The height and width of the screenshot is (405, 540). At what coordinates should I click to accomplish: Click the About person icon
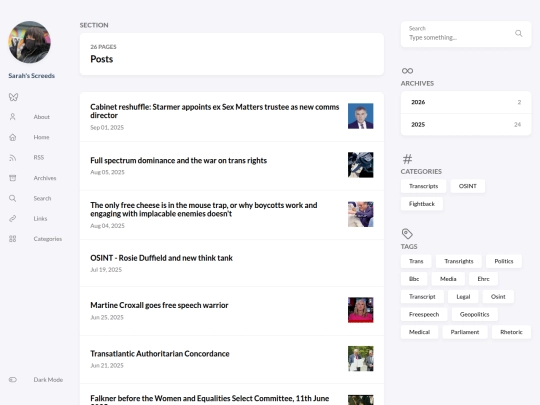pos(13,117)
